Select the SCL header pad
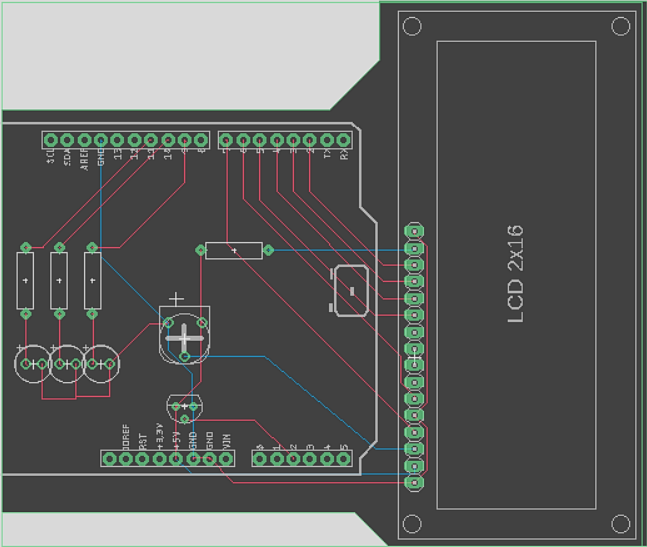Viewport: 647px width, 547px height. click(50, 140)
